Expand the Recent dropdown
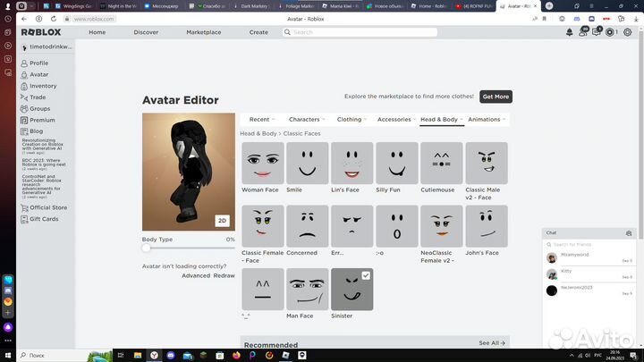This screenshot has width=644, height=362. point(261,119)
